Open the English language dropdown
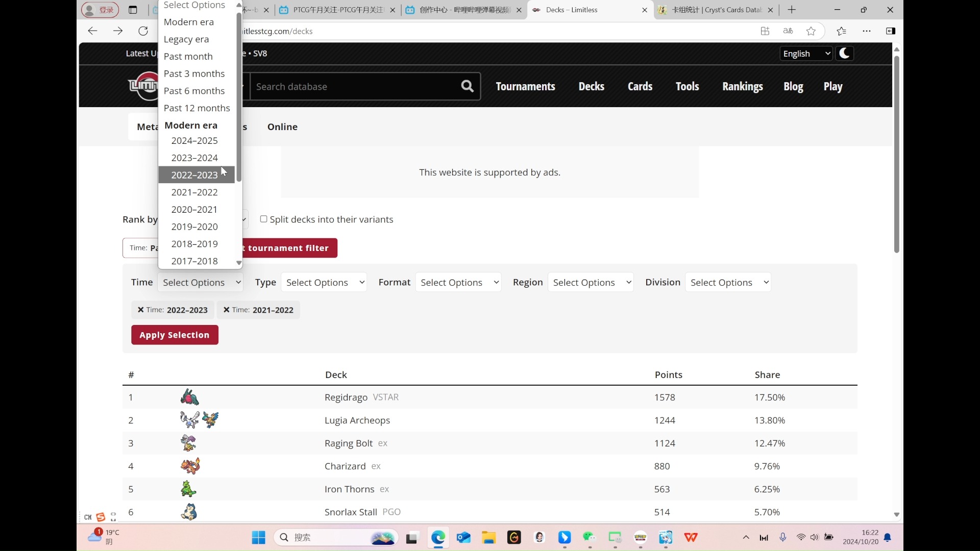 click(x=806, y=54)
